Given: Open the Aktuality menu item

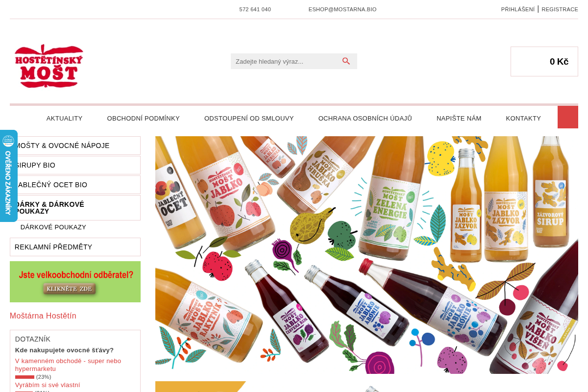Looking at the screenshot, I should [65, 119].
